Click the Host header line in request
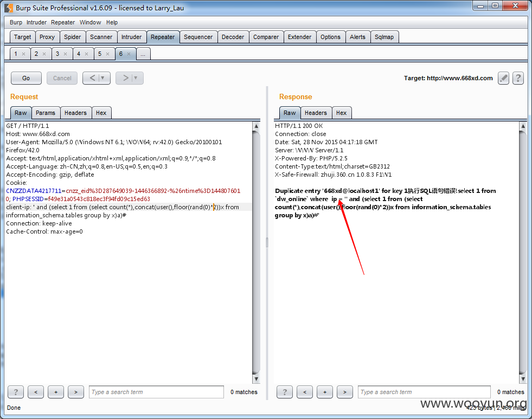Viewport: 532px width, 419px height. click(38, 134)
